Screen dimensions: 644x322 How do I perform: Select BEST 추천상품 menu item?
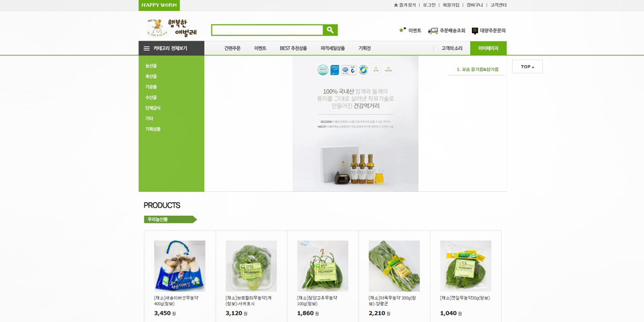click(293, 48)
